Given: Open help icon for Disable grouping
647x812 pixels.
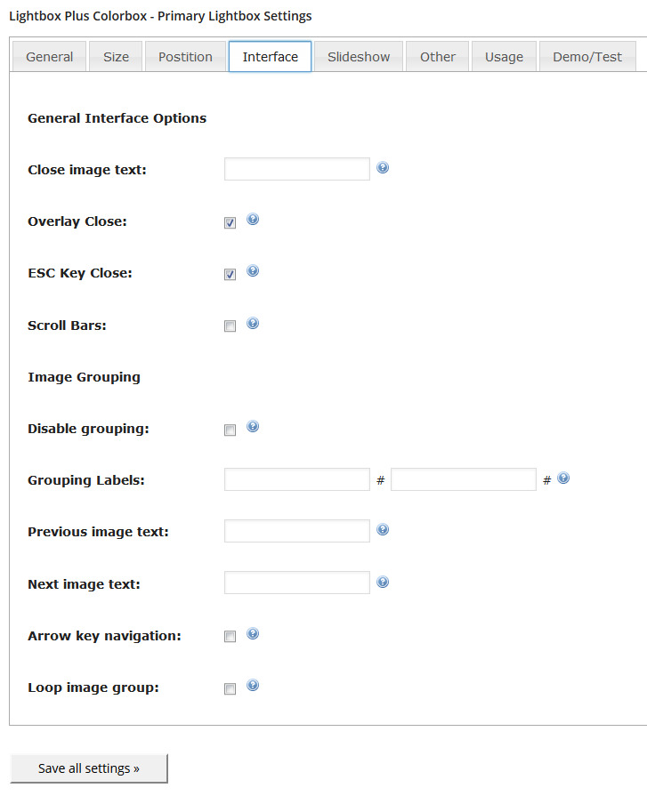Looking at the screenshot, I should (x=252, y=426).
